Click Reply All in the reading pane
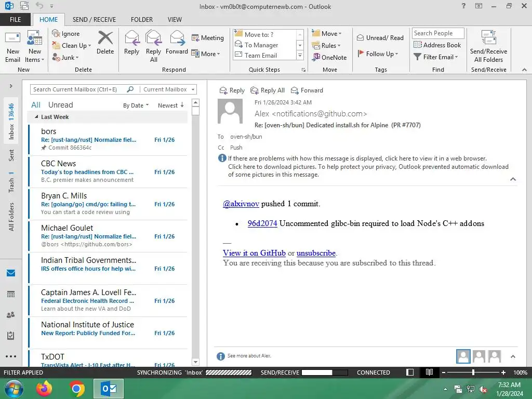Screen dimensions: 532x399 click(268, 90)
